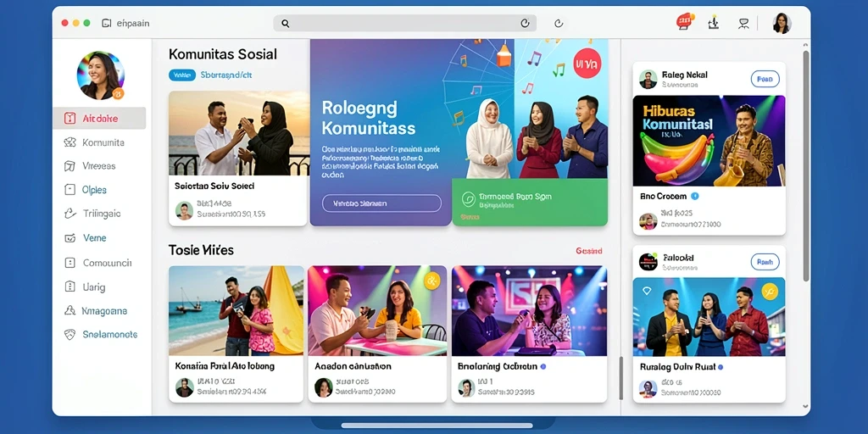Click the dark avatar beside the Falookal header
Viewport: 868px width, 434px height.
click(x=648, y=261)
